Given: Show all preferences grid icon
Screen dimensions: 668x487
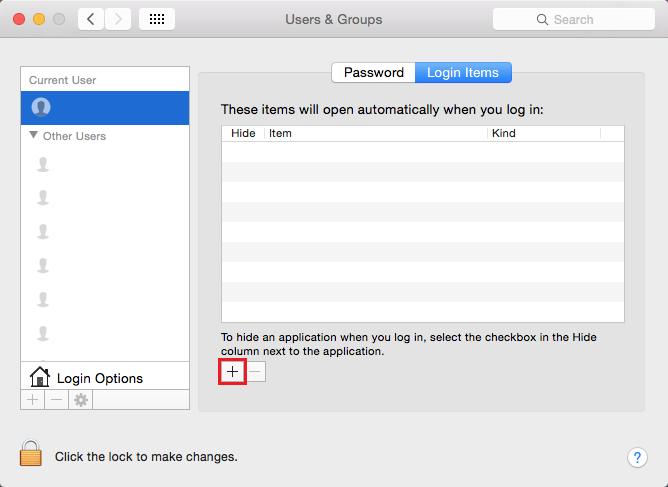Looking at the screenshot, I should click(x=157, y=19).
